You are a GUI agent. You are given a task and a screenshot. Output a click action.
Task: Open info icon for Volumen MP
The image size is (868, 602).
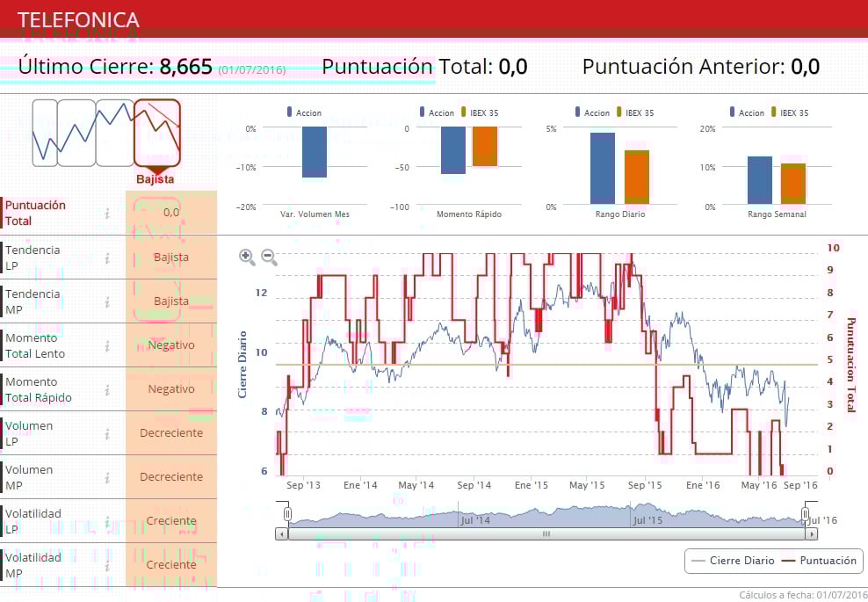click(107, 478)
